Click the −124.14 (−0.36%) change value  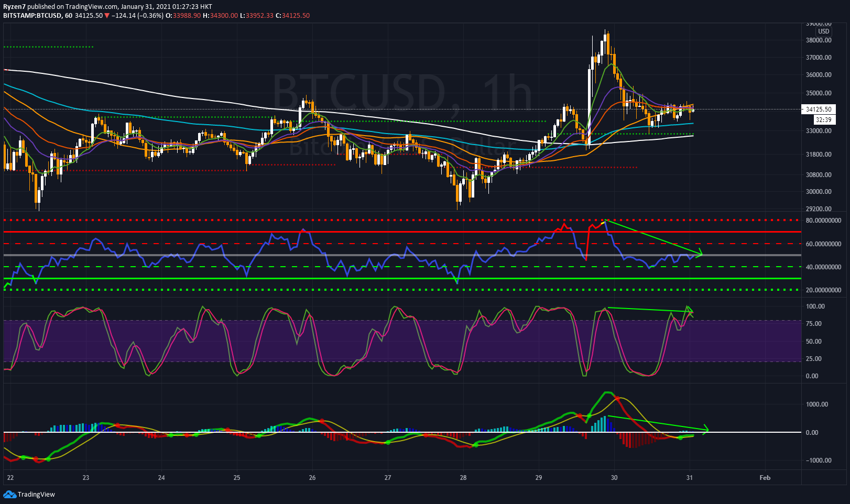coord(138,16)
